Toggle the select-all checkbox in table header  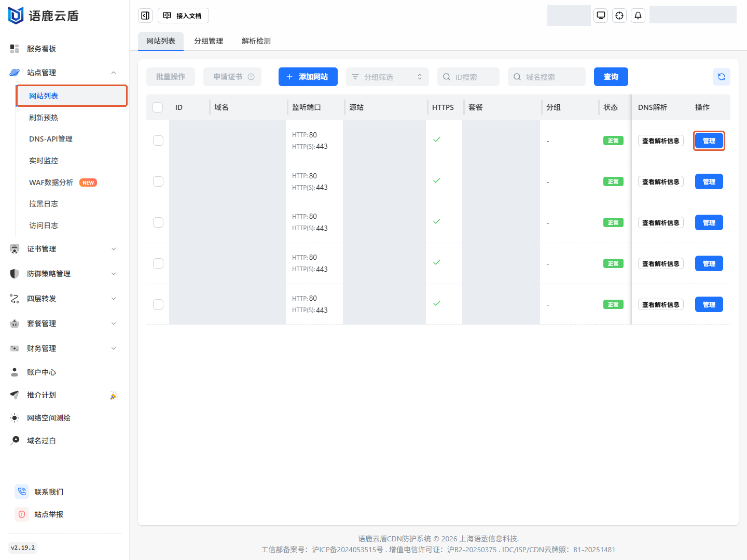[x=158, y=107]
